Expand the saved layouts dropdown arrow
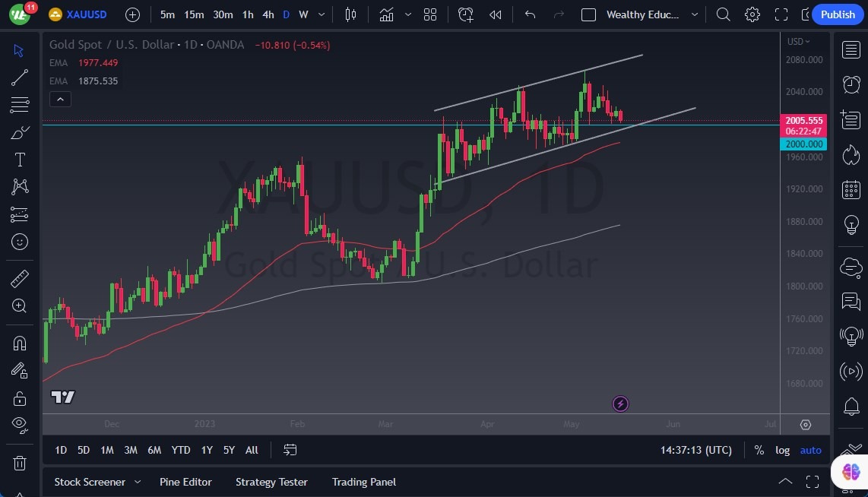This screenshot has height=497, width=868. click(x=694, y=14)
